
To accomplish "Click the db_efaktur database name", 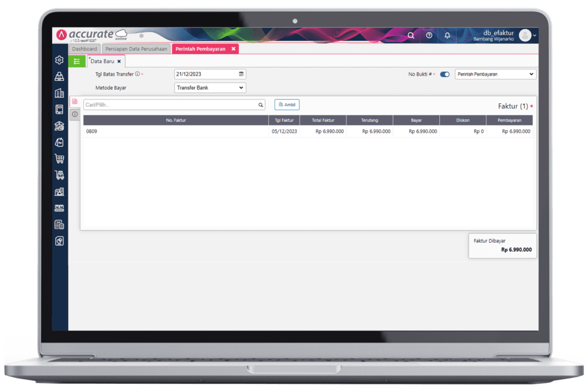I will click(x=498, y=33).
